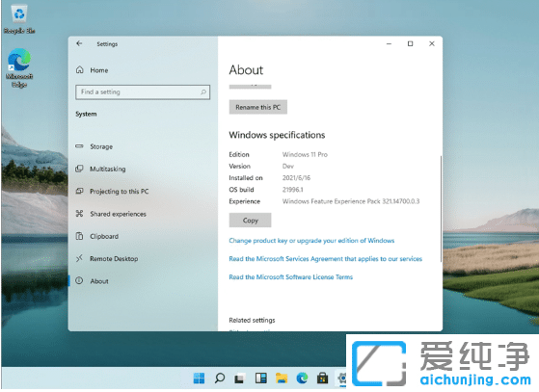Select the About info icon
Image resolution: width=539 pixels, height=392 pixels.
coord(79,281)
